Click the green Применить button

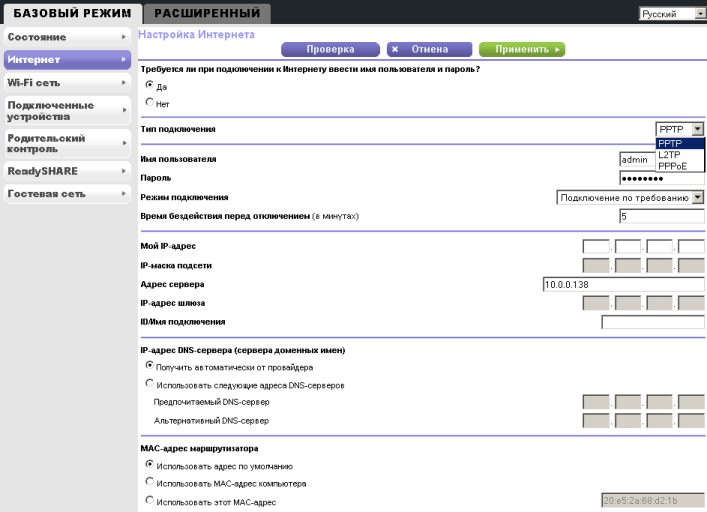click(522, 49)
